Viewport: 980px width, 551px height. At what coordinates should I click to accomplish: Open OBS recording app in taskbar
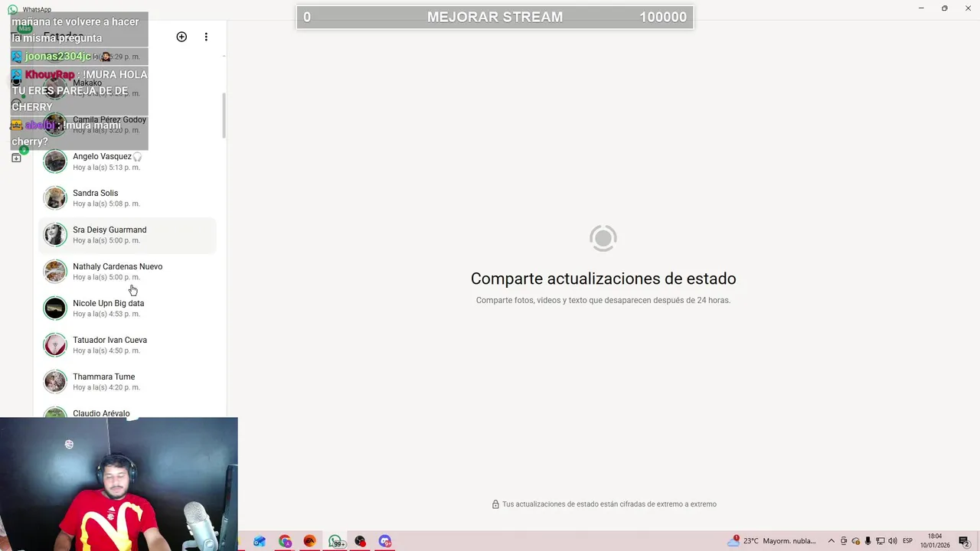[360, 541]
